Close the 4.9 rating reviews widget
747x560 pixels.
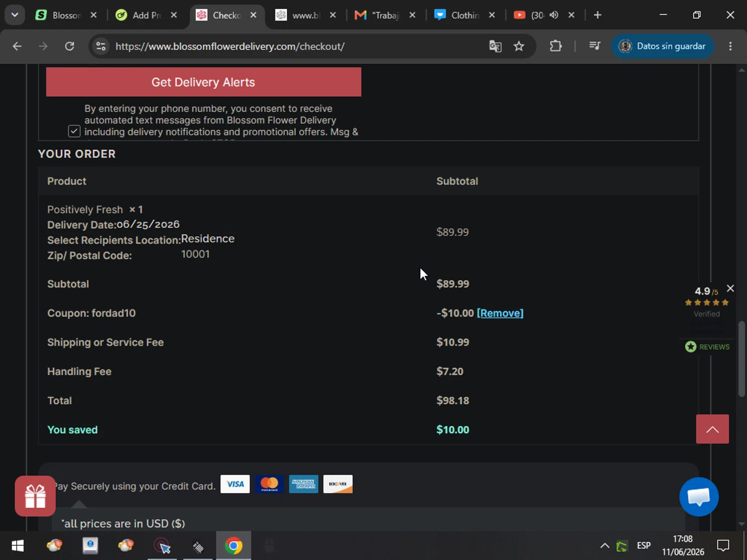pyautogui.click(x=730, y=288)
